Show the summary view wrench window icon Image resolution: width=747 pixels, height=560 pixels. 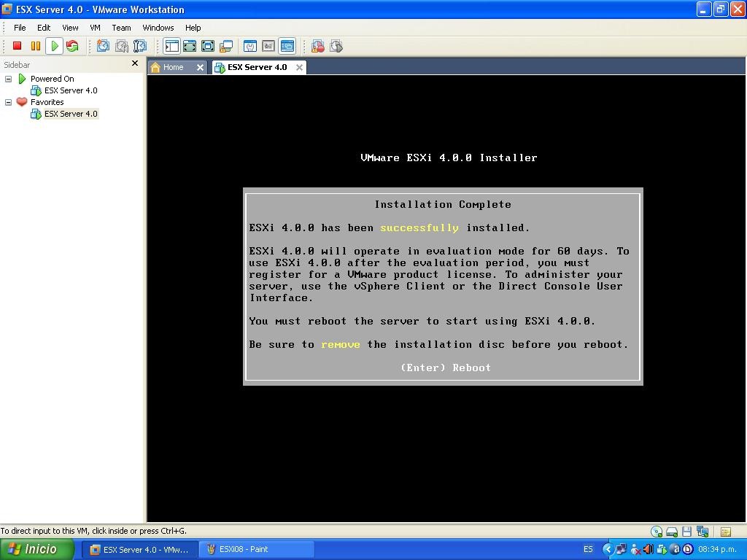pyautogui.click(x=250, y=46)
